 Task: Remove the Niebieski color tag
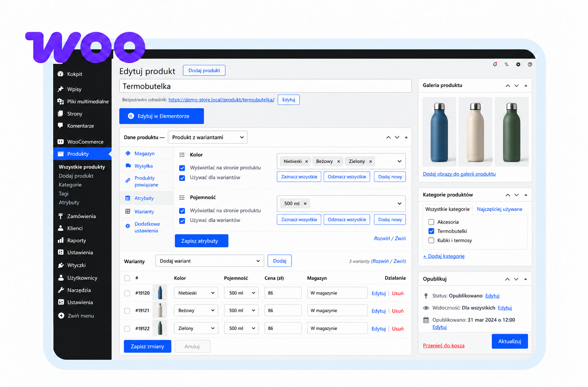306,162
